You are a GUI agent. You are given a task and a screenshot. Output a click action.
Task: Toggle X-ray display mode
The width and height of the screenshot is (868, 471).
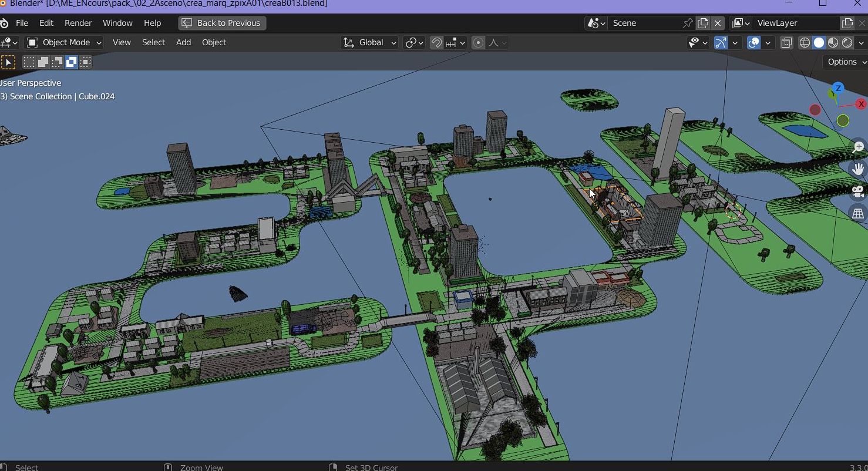[786, 42]
